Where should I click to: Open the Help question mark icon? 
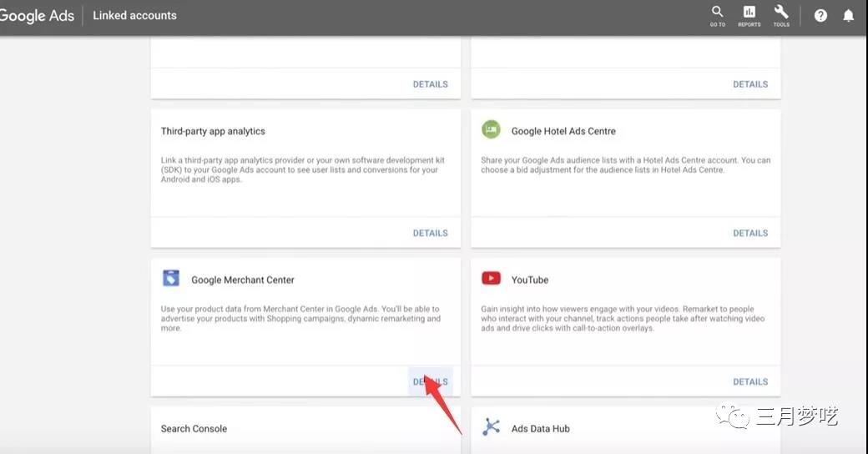coord(820,16)
